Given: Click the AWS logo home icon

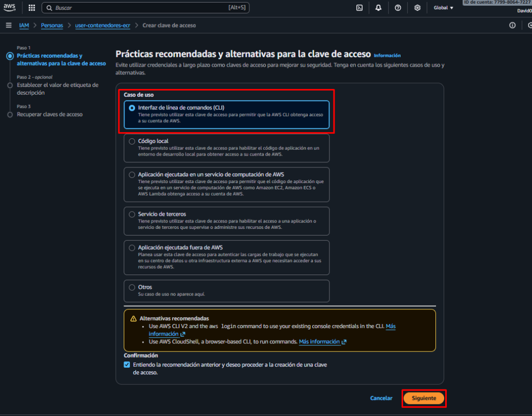Looking at the screenshot, I should 12,8.
